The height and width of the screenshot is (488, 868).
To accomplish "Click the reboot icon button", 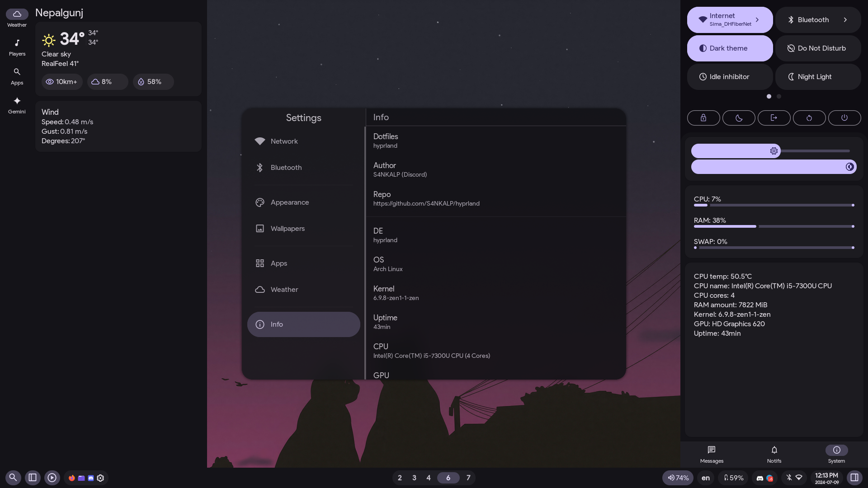I will tap(809, 118).
